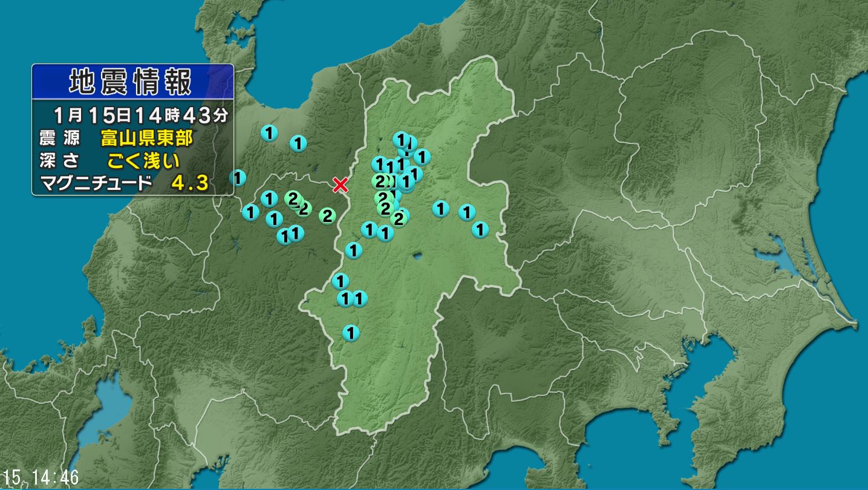Click the 15 14:46 timestamp
Screen dimensions: 868x490
click(x=41, y=477)
